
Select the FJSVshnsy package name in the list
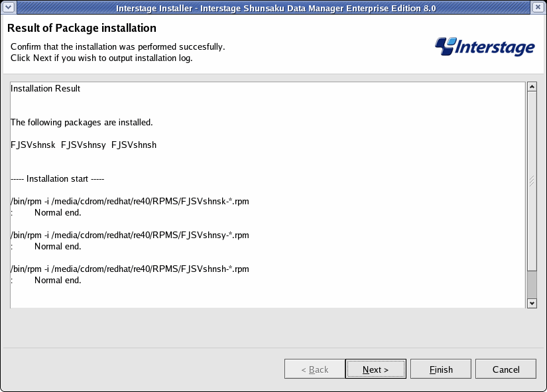click(84, 145)
